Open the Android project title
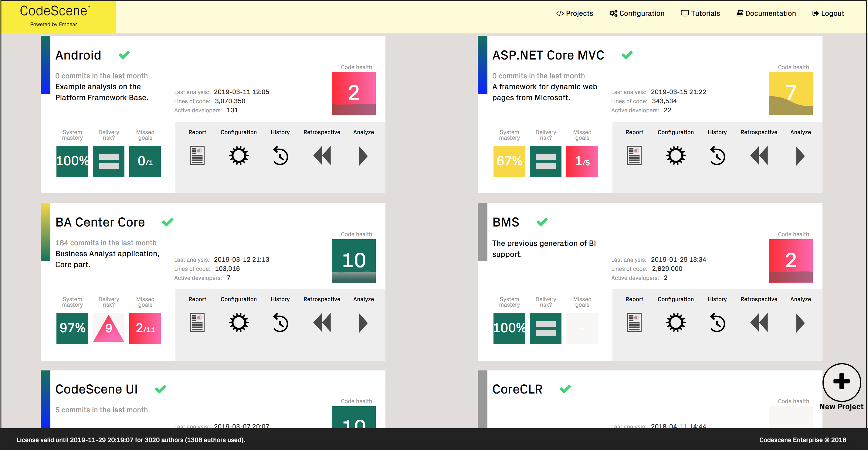 click(x=78, y=55)
